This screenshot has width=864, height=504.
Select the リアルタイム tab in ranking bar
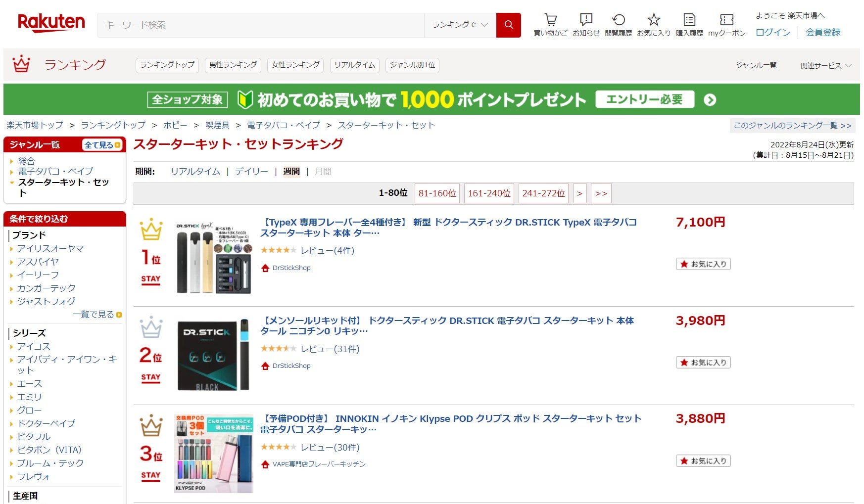point(354,65)
